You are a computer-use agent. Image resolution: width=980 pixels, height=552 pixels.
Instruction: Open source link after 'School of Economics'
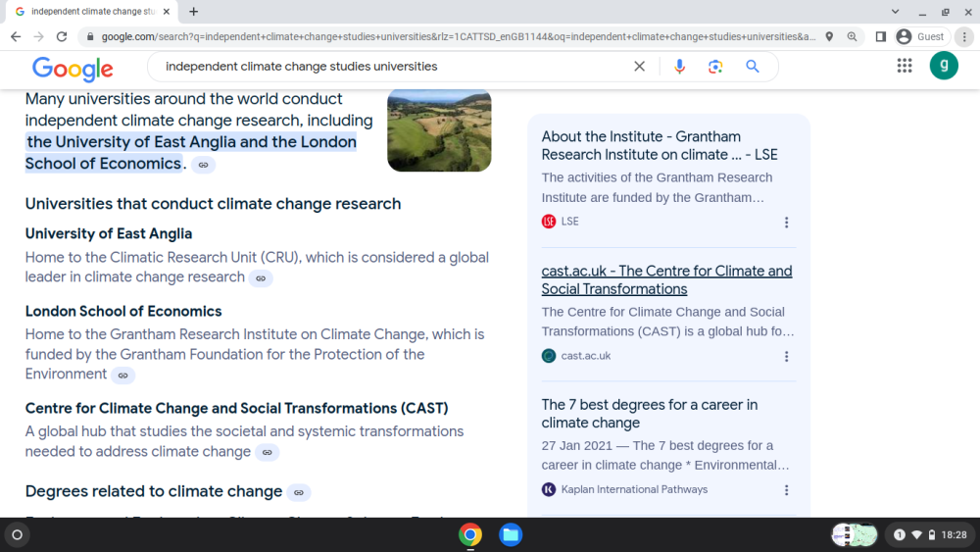[203, 165]
